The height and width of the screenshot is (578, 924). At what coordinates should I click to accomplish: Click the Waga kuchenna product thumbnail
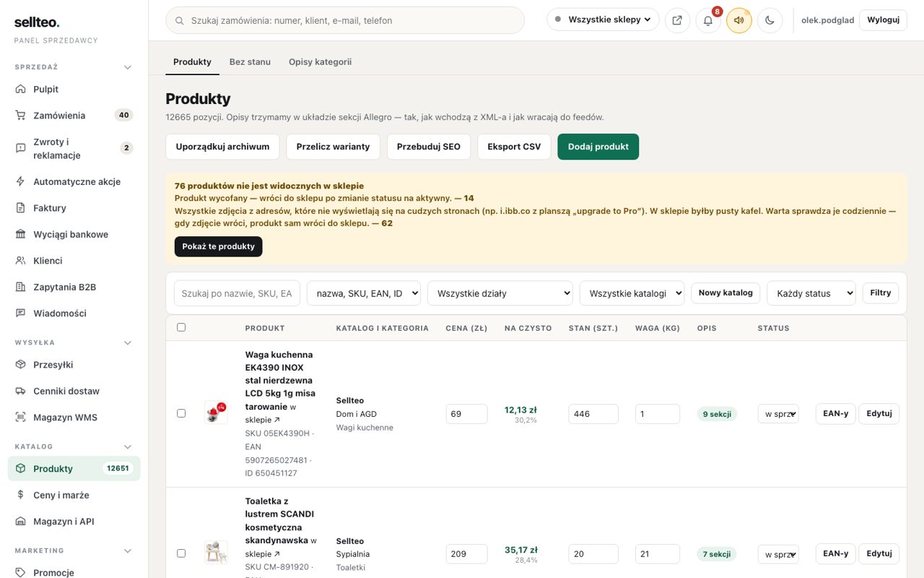216,413
